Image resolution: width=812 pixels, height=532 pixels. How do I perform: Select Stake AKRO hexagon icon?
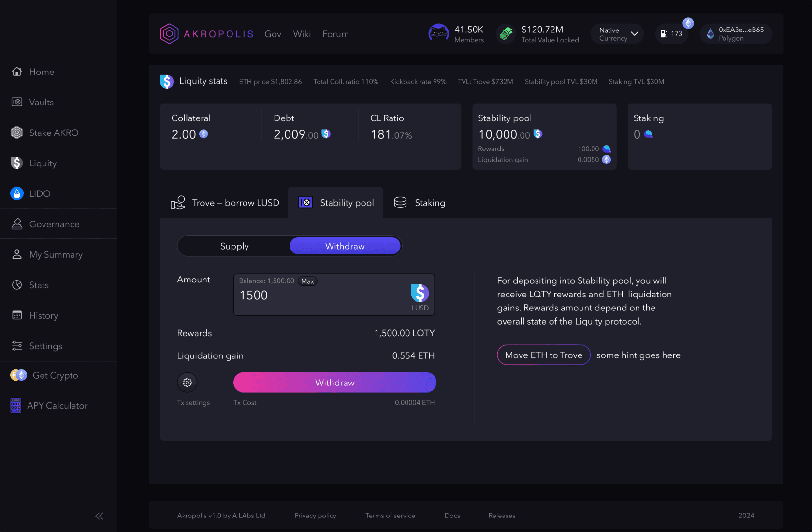[17, 133]
